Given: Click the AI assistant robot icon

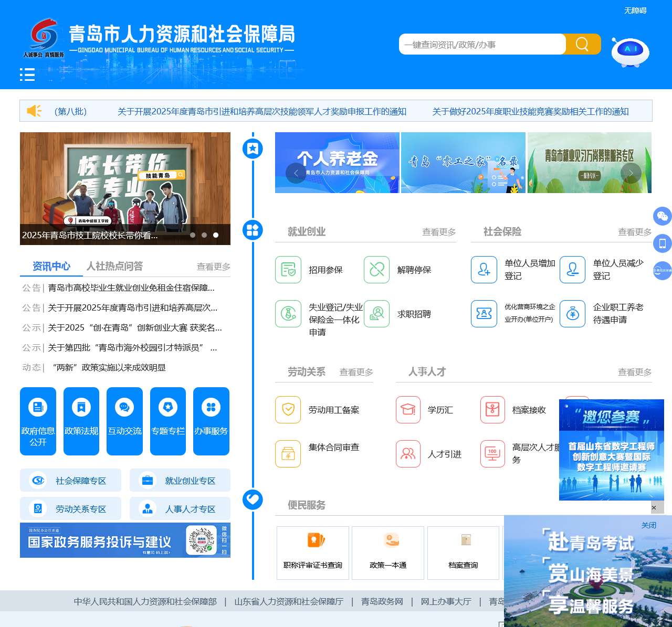Looking at the screenshot, I should (629, 51).
